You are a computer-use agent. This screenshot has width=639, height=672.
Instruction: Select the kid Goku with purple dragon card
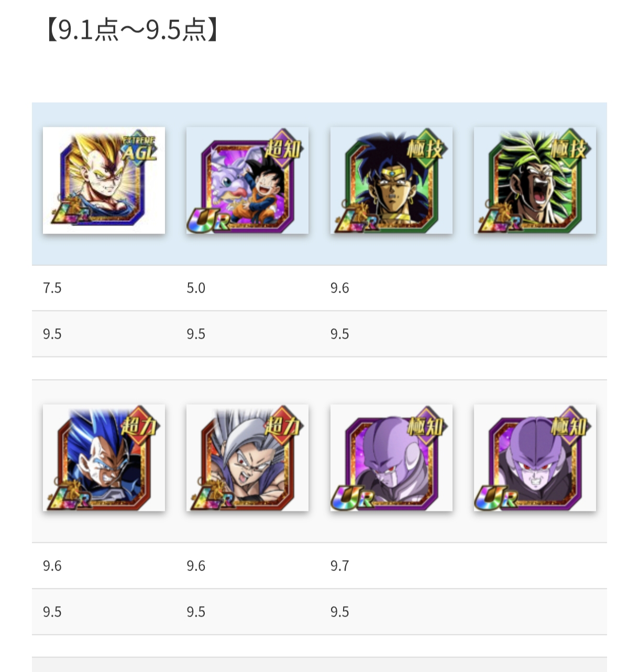[247, 180]
